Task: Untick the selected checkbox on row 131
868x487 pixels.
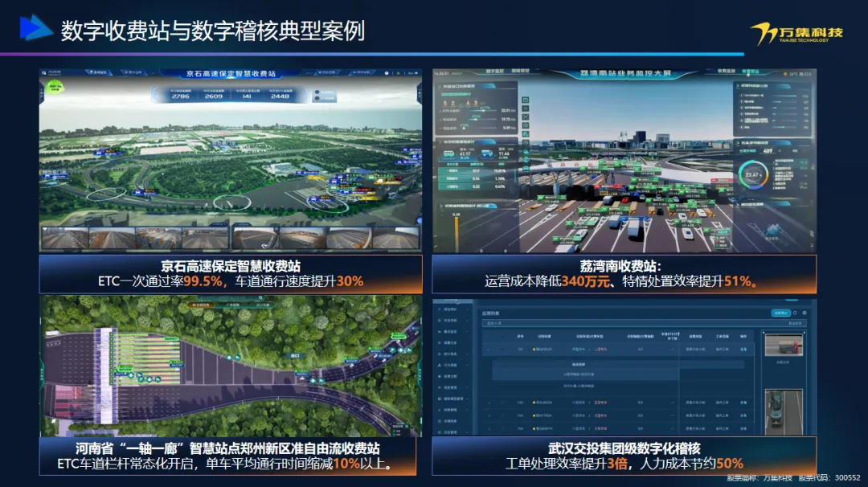Action: (x=502, y=350)
